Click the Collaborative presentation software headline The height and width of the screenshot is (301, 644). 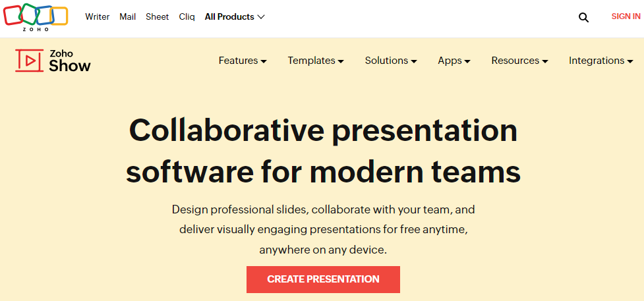coord(323,150)
